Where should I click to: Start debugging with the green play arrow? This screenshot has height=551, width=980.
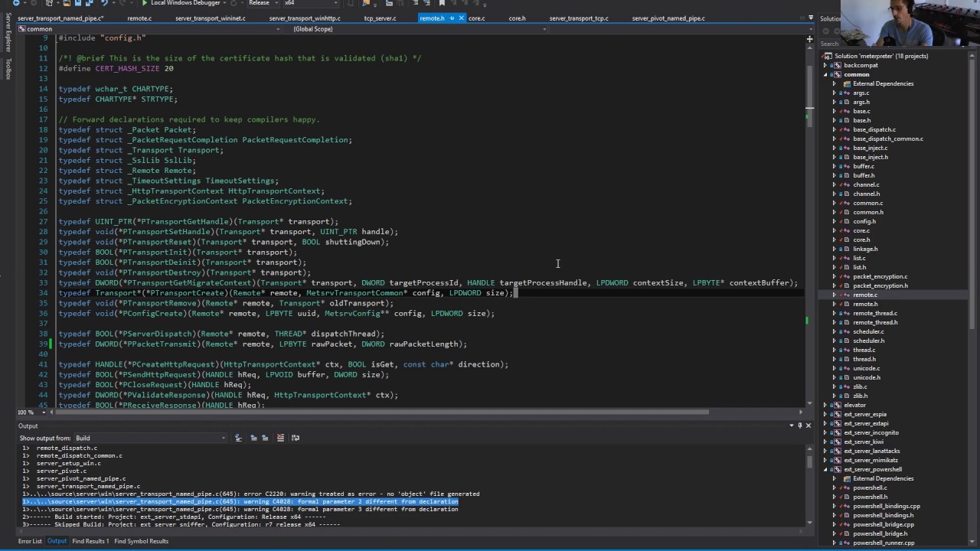[x=144, y=3]
